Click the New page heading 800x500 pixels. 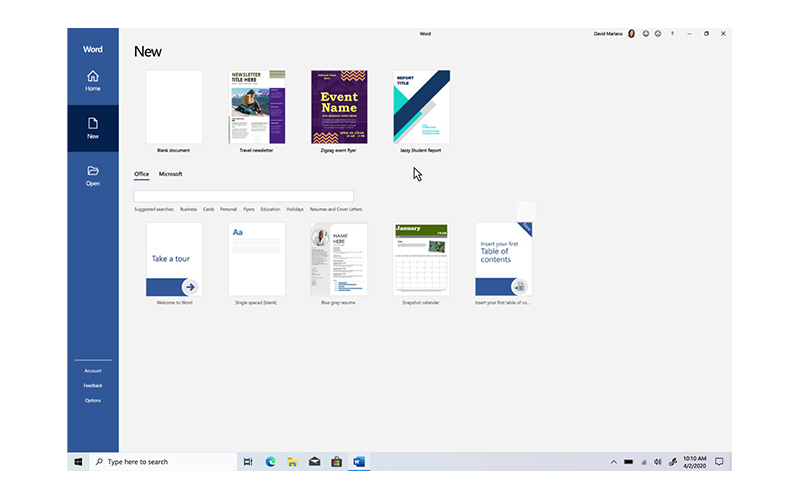[147, 52]
